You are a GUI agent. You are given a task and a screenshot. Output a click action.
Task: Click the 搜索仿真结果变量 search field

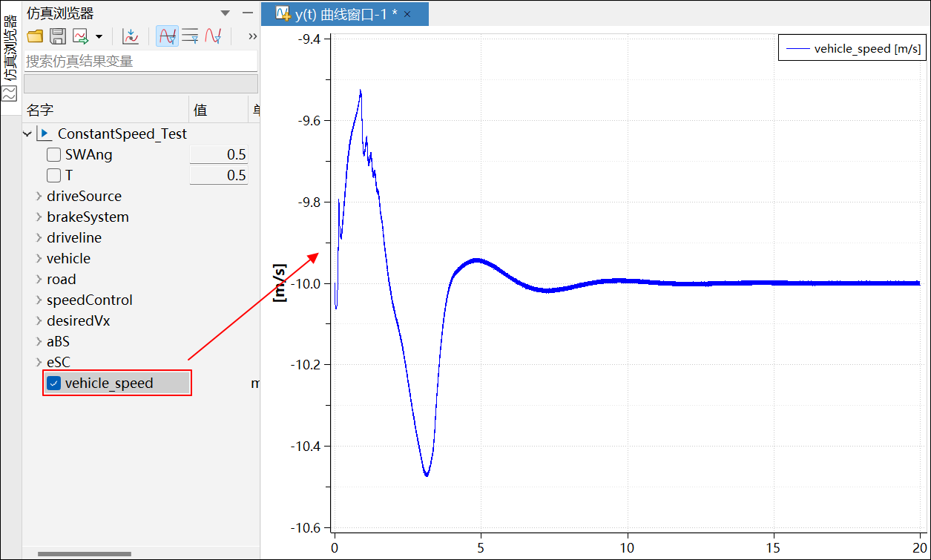140,62
